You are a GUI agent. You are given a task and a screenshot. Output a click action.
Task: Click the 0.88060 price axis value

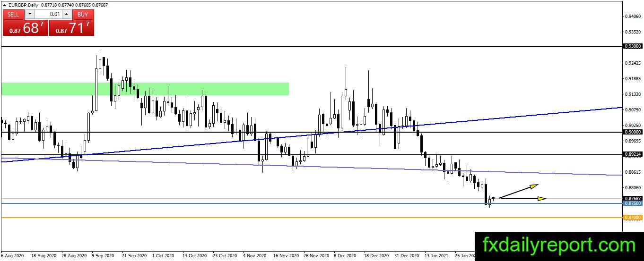pyautogui.click(x=633, y=188)
